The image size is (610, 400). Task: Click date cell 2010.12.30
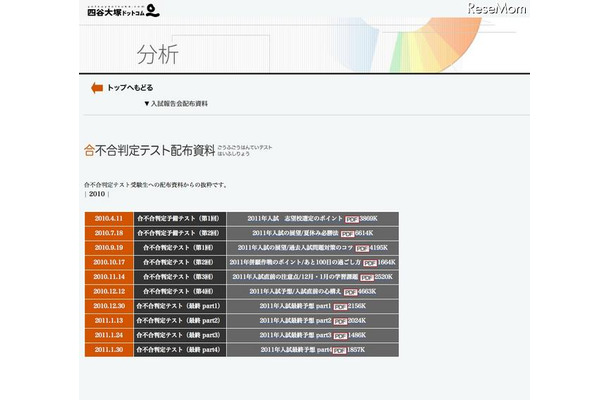coord(109,306)
